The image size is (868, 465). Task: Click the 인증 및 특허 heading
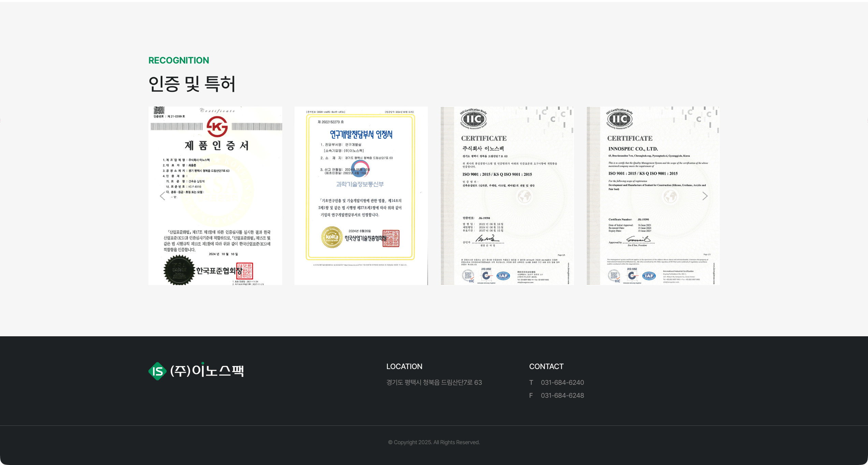[x=192, y=84]
